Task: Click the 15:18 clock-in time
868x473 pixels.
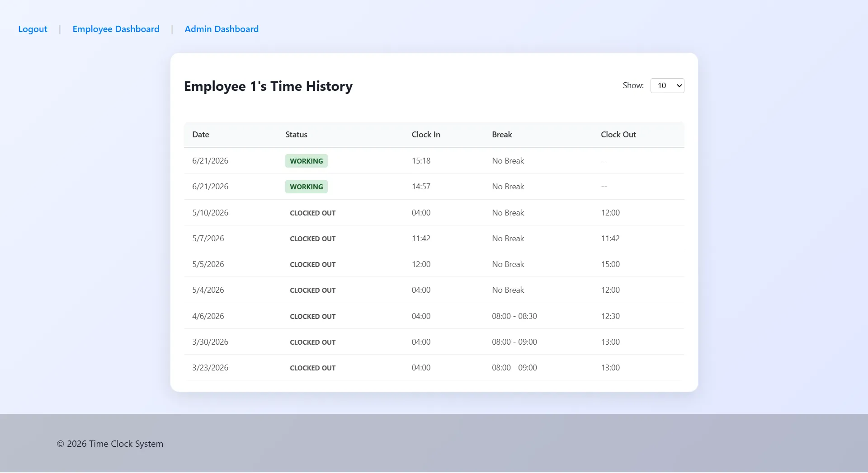Action: pos(421,161)
